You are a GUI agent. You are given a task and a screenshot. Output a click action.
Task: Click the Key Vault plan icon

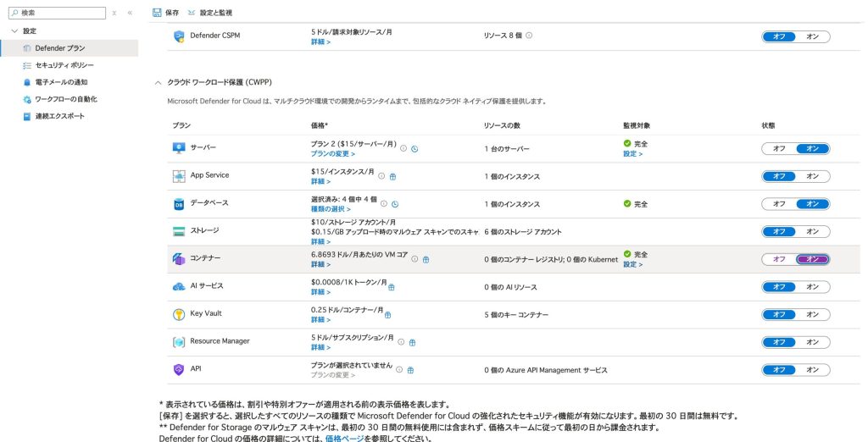pyautogui.click(x=179, y=314)
